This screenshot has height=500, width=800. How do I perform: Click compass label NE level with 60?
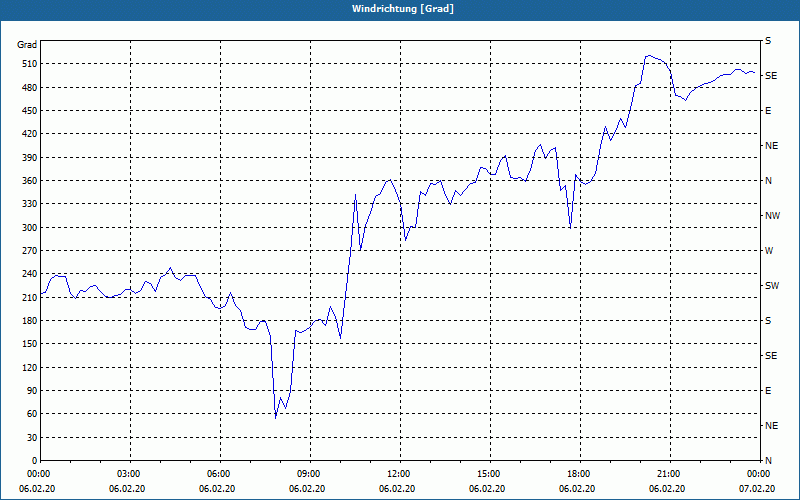(x=772, y=426)
